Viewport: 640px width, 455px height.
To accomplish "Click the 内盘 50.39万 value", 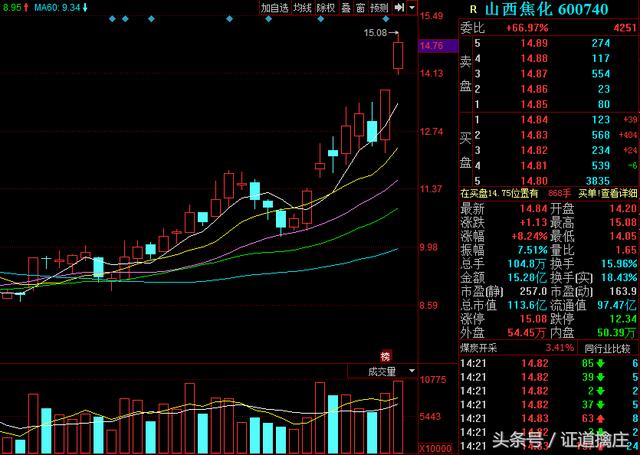I will click(617, 333).
